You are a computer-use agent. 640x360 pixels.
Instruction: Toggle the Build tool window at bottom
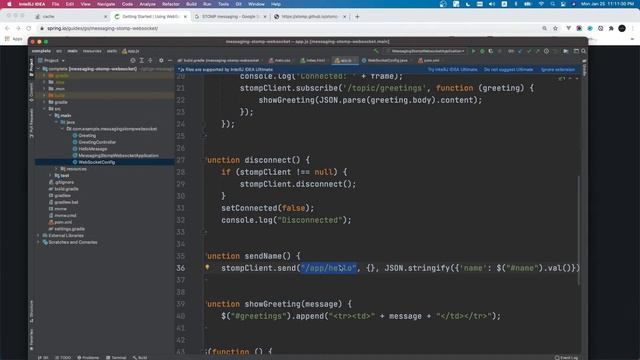click(x=140, y=358)
